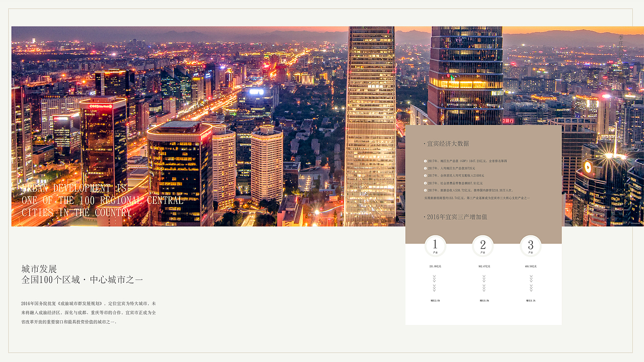Click the value under industry 1 ending 亿元
Screen dimensions: 644x362
(x=435, y=266)
